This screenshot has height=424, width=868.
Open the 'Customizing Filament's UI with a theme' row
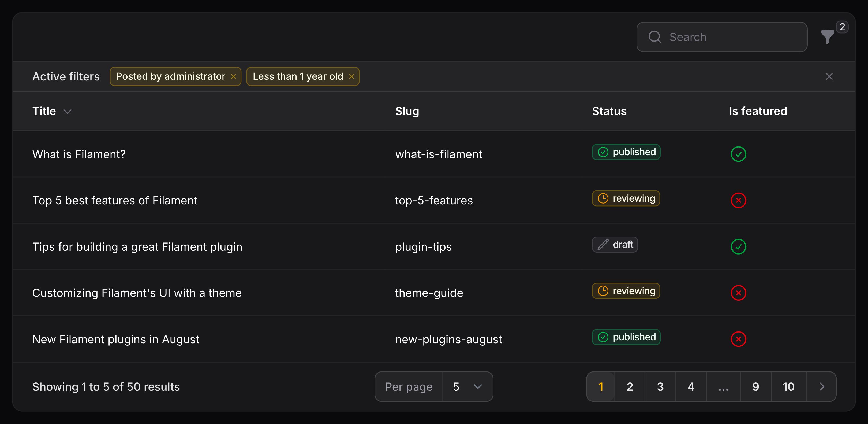(x=137, y=293)
